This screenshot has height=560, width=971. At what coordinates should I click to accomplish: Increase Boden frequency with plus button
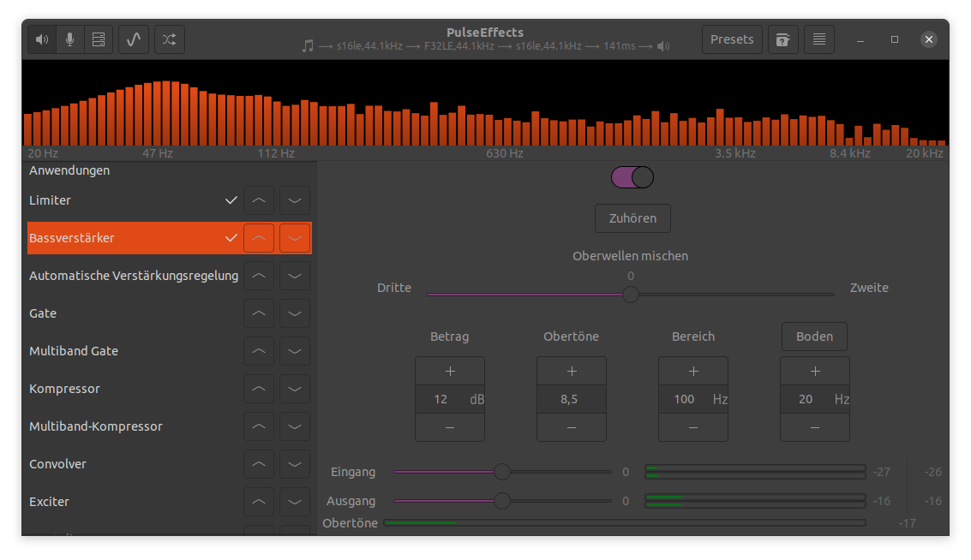click(x=815, y=372)
